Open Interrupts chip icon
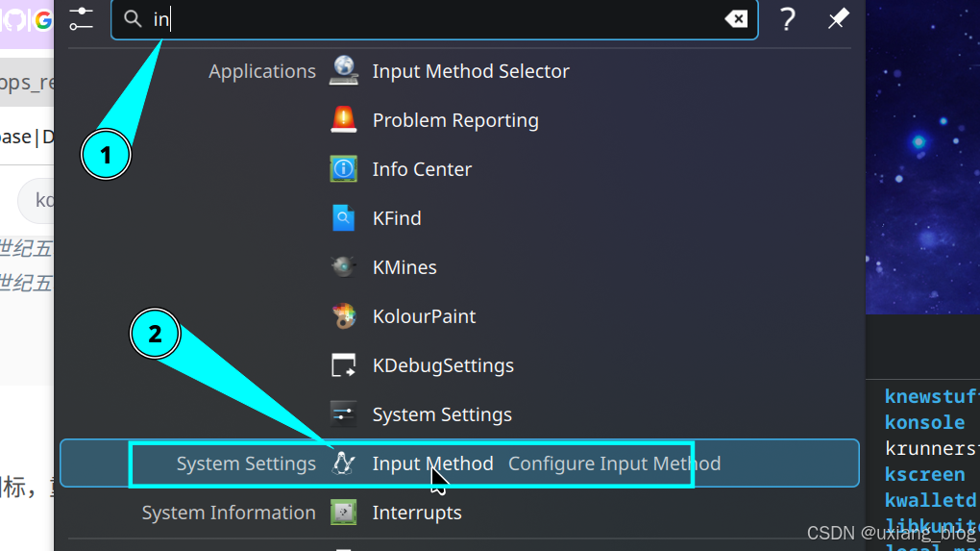The image size is (980, 551). coord(344,513)
